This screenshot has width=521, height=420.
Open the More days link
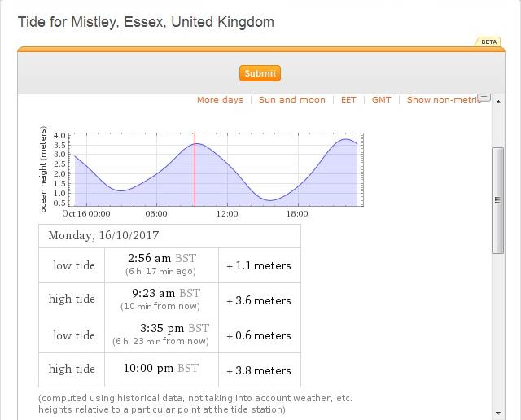(220, 100)
